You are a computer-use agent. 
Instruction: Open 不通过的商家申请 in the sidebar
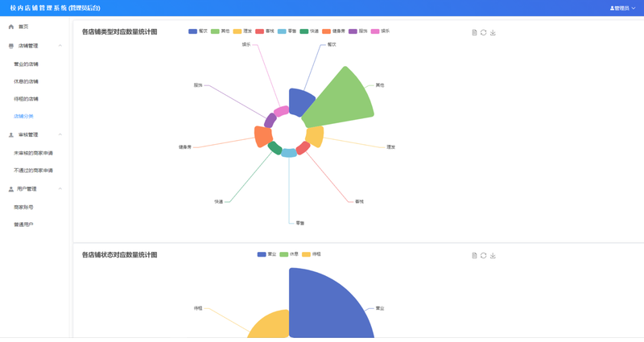point(35,171)
